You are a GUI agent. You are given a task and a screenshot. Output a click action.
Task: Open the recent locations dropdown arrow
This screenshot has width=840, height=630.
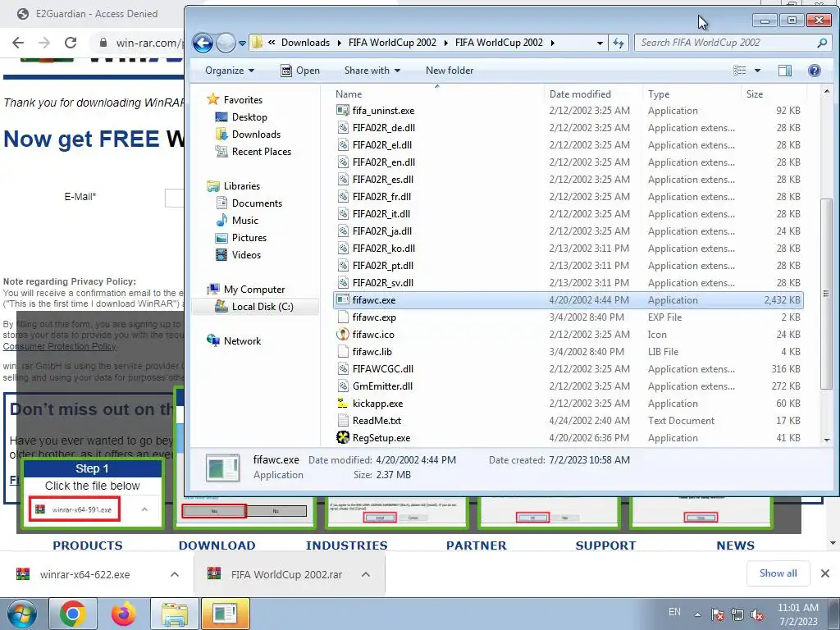tap(242, 43)
